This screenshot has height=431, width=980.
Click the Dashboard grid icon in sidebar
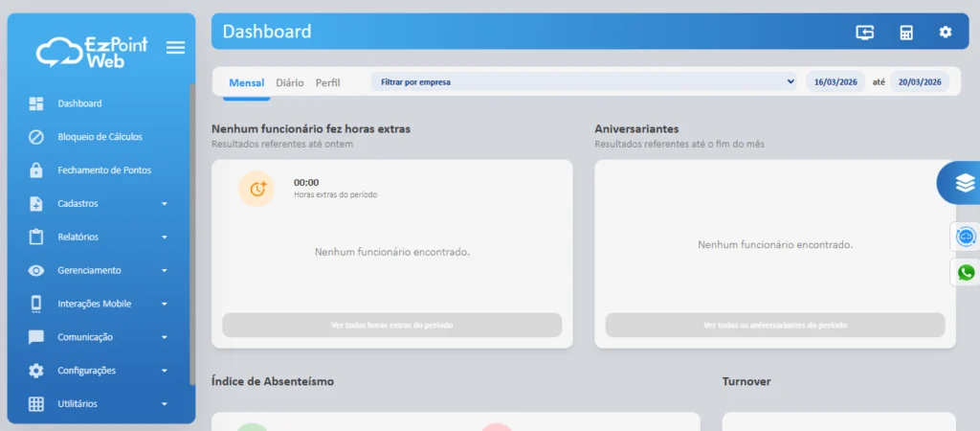coord(36,103)
